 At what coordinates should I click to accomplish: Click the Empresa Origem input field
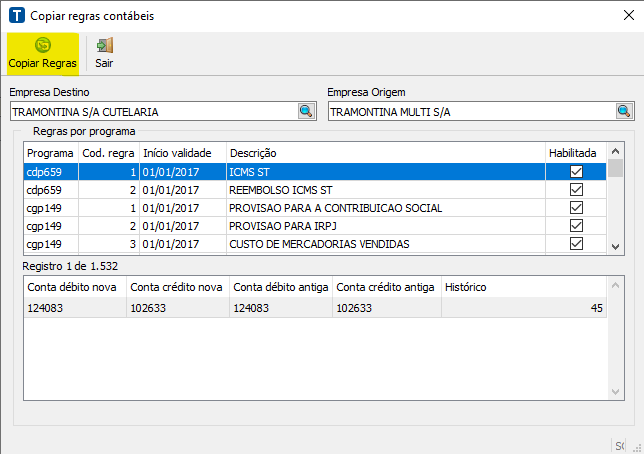tap(470, 112)
